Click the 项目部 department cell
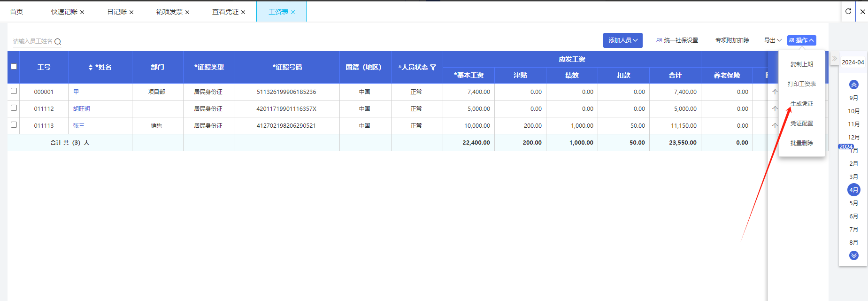868x301 pixels. click(157, 92)
